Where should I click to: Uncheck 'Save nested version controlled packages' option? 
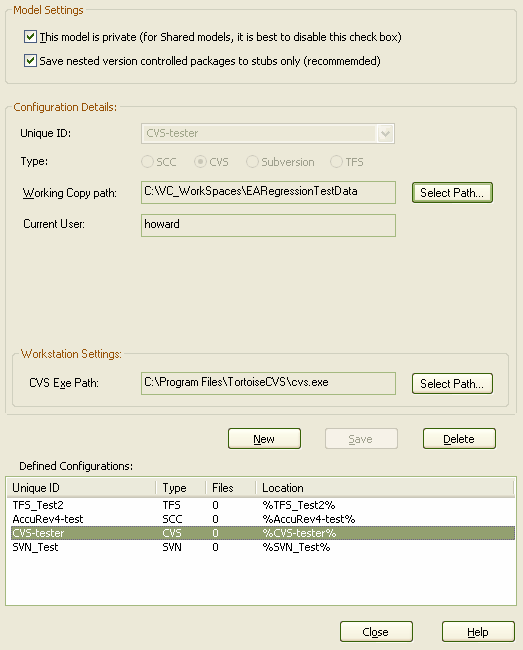[x=30, y=61]
